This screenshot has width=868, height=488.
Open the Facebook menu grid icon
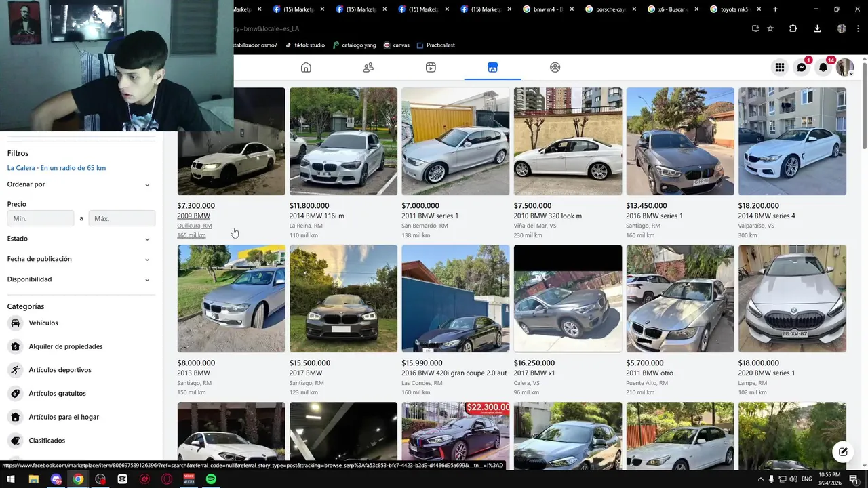[x=780, y=67]
